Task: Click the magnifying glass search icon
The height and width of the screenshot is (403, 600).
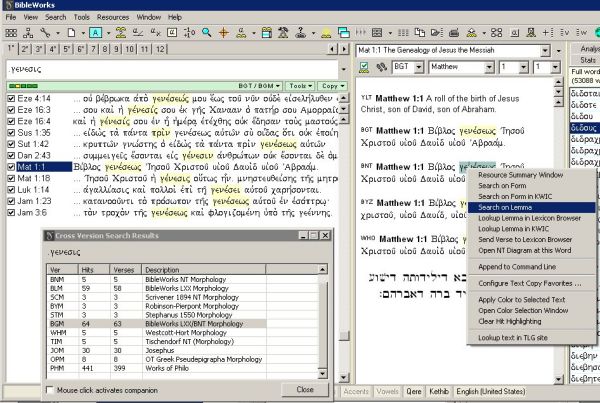Action: 207,33
